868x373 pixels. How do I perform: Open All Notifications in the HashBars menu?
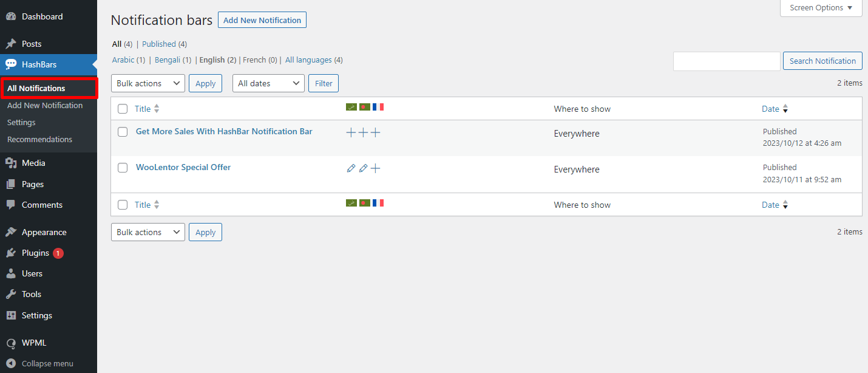tap(36, 88)
